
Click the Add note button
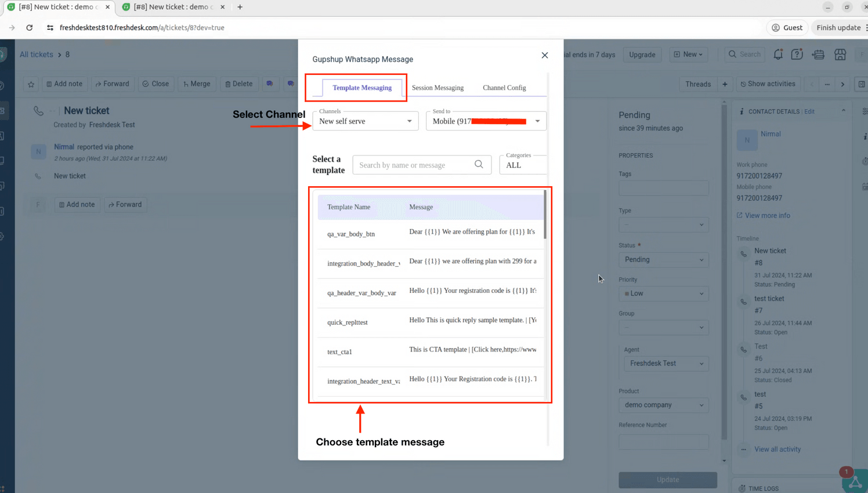64,84
